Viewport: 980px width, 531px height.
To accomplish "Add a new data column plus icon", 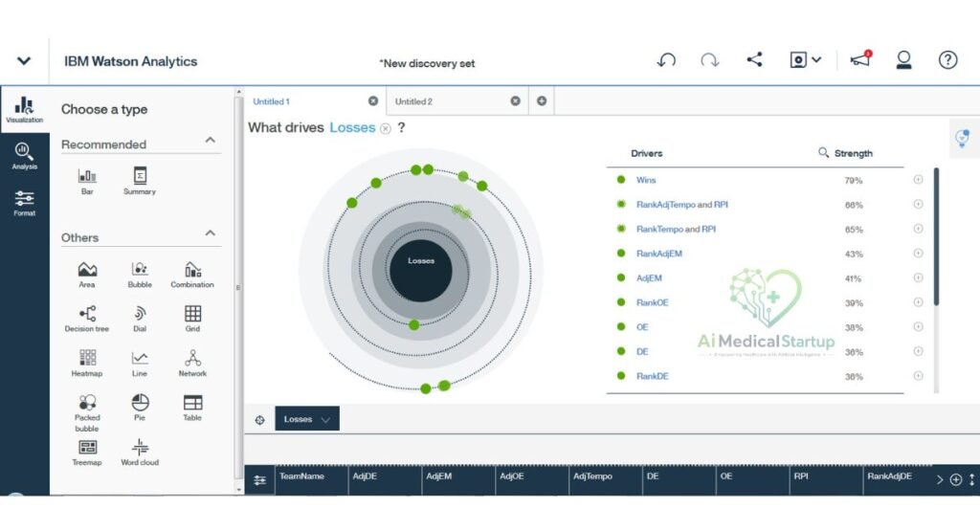I will pos(956,479).
